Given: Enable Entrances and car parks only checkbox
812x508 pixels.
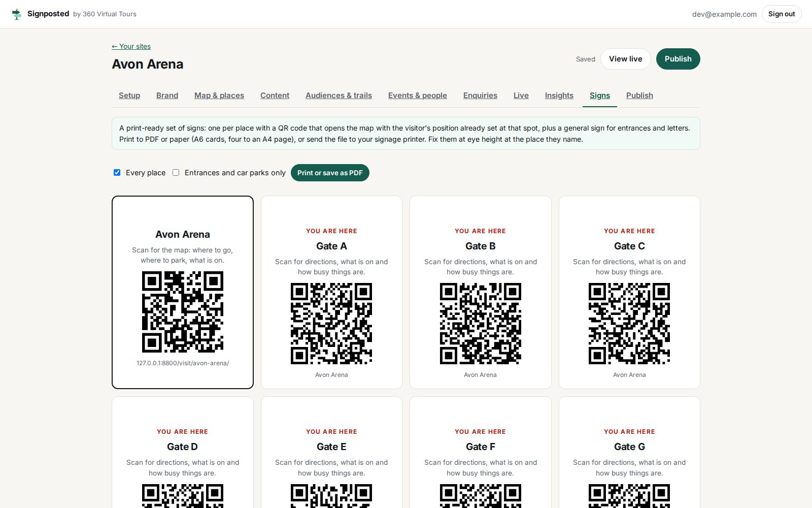Looking at the screenshot, I should pyautogui.click(x=176, y=173).
